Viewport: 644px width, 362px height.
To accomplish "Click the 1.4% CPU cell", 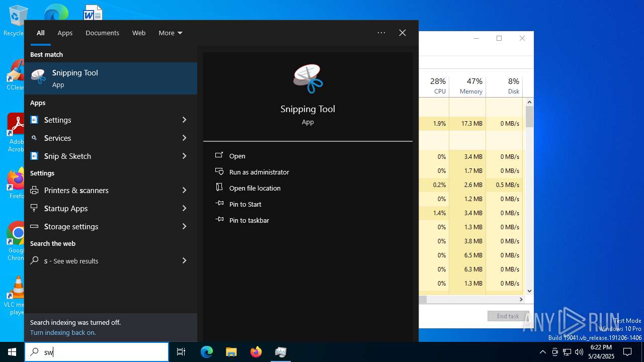I will (434, 213).
